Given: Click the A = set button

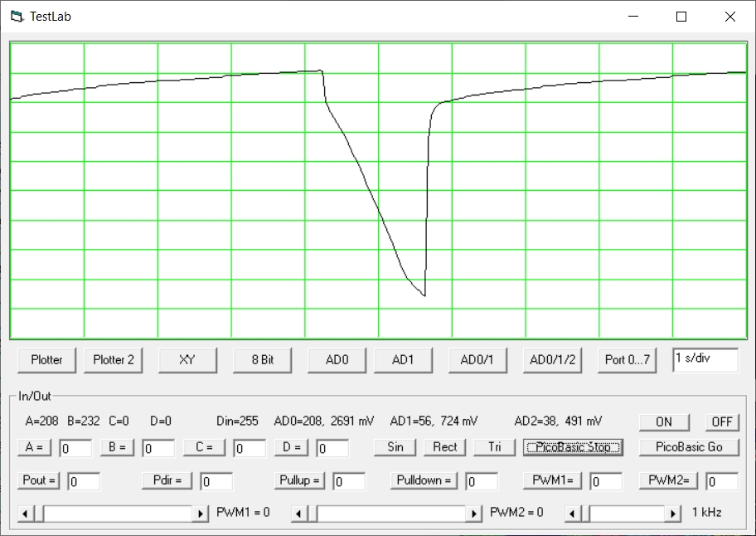Looking at the screenshot, I should click(34, 447).
